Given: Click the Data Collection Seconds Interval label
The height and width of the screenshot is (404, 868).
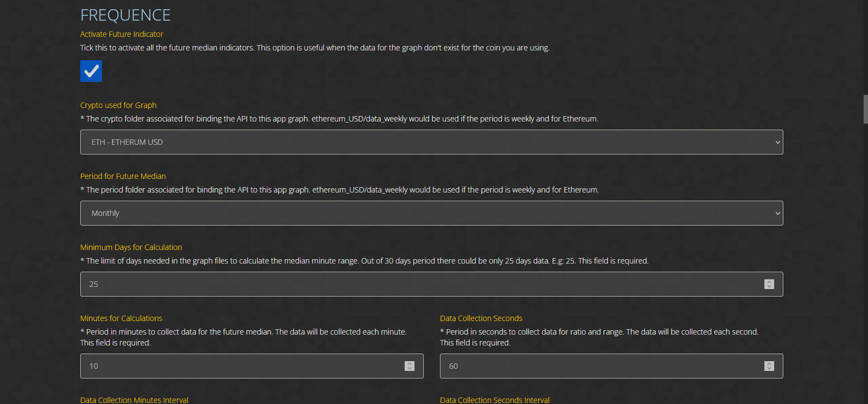Looking at the screenshot, I should (495, 400).
